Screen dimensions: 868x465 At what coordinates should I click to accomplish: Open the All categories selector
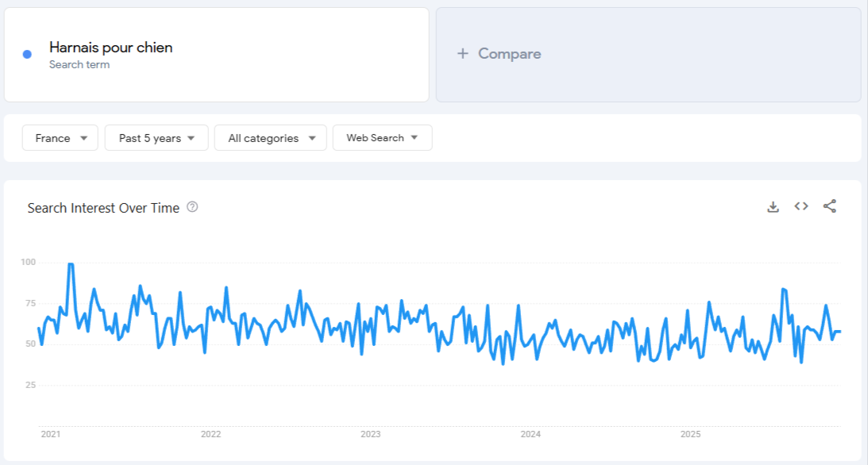tap(270, 137)
